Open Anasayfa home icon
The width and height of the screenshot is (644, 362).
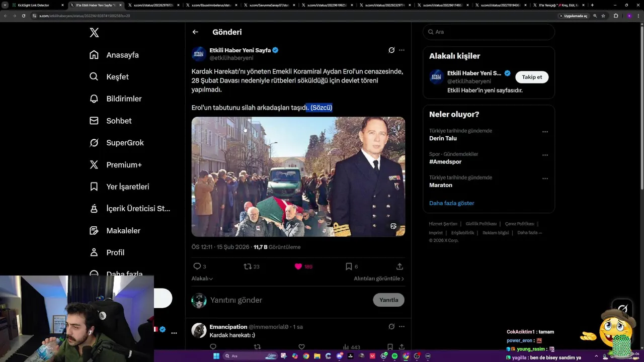[x=94, y=55]
